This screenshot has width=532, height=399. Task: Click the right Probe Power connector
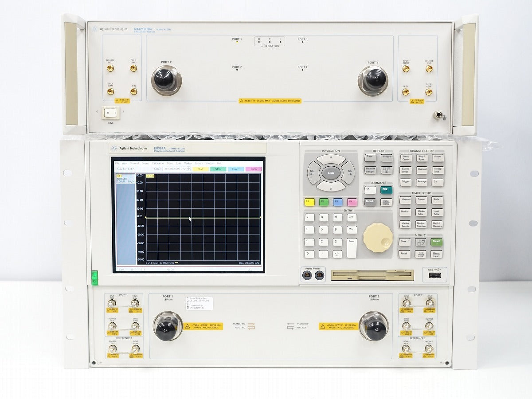(x=319, y=276)
